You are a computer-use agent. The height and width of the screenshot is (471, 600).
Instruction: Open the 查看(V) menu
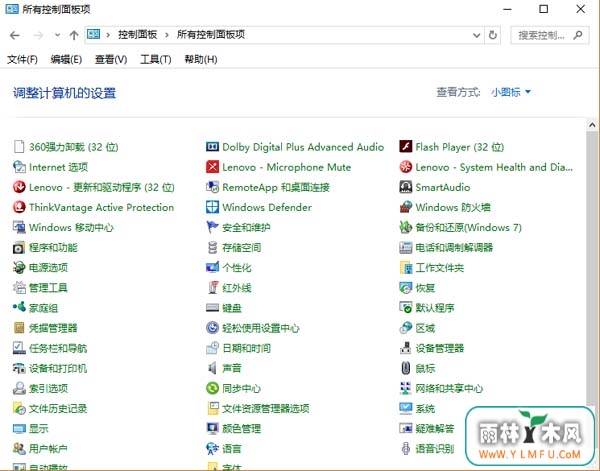click(111, 59)
